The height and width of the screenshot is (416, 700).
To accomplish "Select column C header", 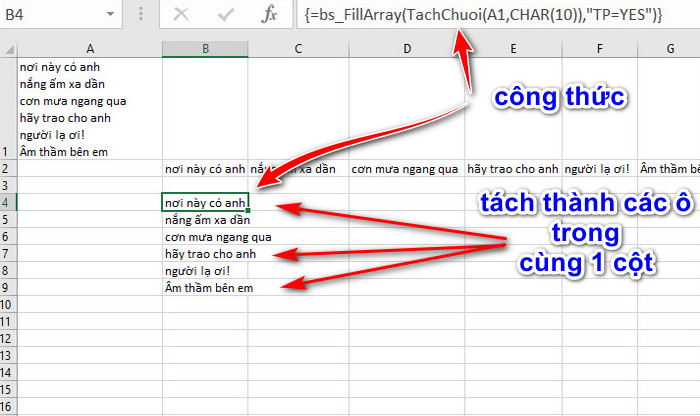I will click(298, 49).
